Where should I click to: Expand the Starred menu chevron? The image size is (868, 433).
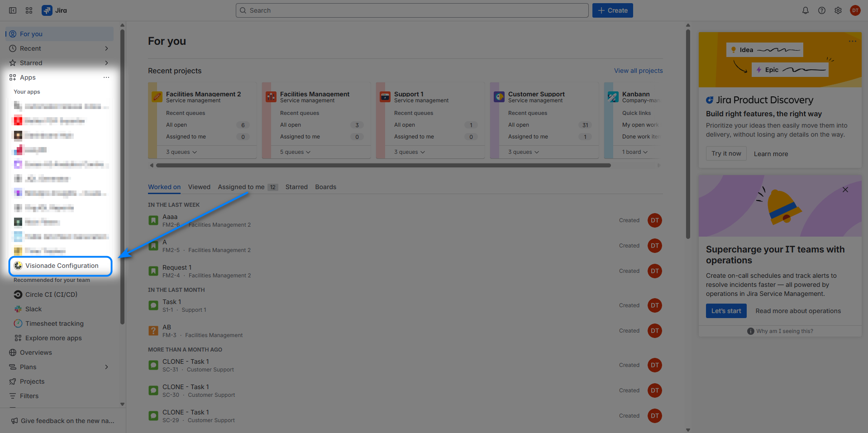click(x=106, y=63)
